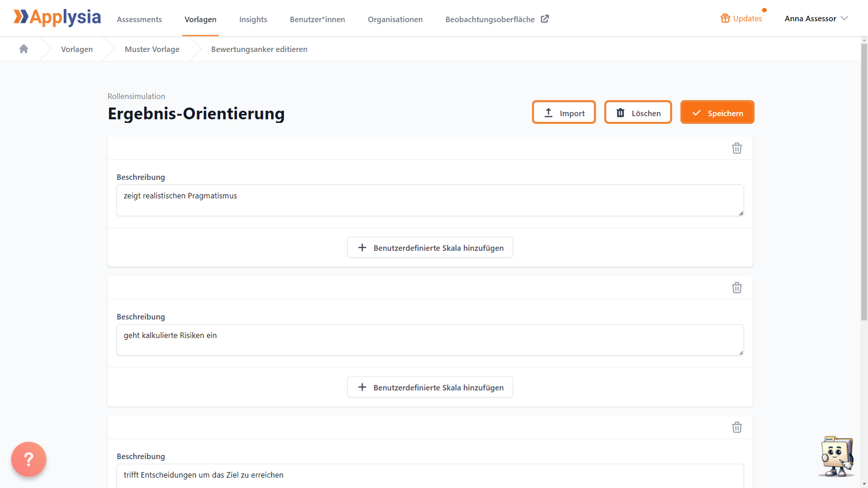Click the Löschen button
Screen dimensions: 868x488
pos(638,112)
